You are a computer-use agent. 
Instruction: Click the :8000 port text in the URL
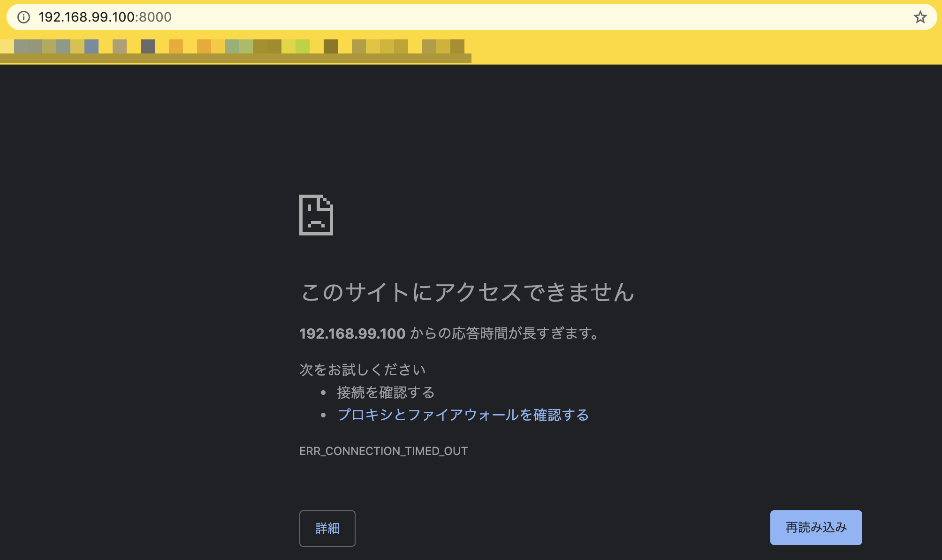click(x=154, y=17)
